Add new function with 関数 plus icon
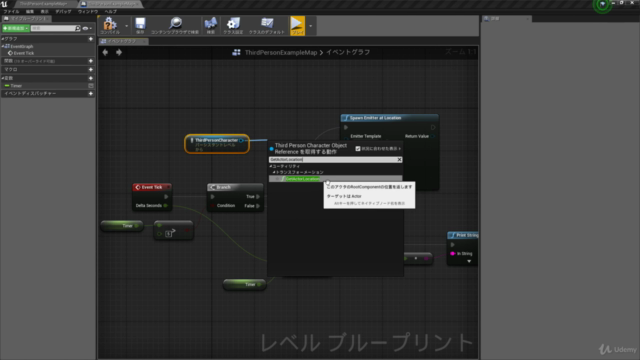Viewport: 640px width, 360px height. click(91, 61)
